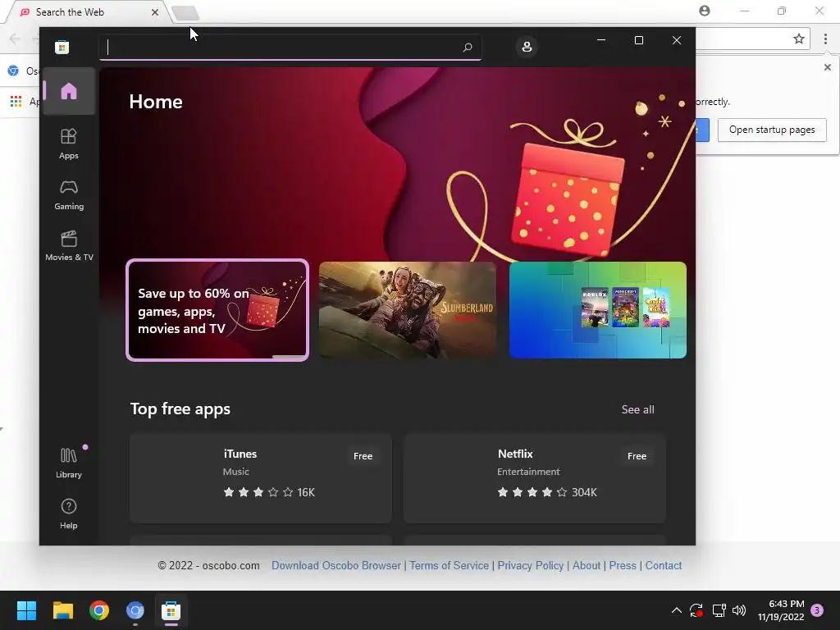The width and height of the screenshot is (840, 630).
Task: Click the Microsoft Store logo icon
Action: point(62,47)
